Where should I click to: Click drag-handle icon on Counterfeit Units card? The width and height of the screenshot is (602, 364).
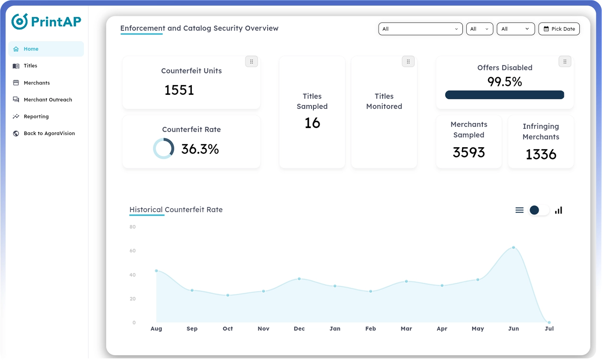click(251, 61)
